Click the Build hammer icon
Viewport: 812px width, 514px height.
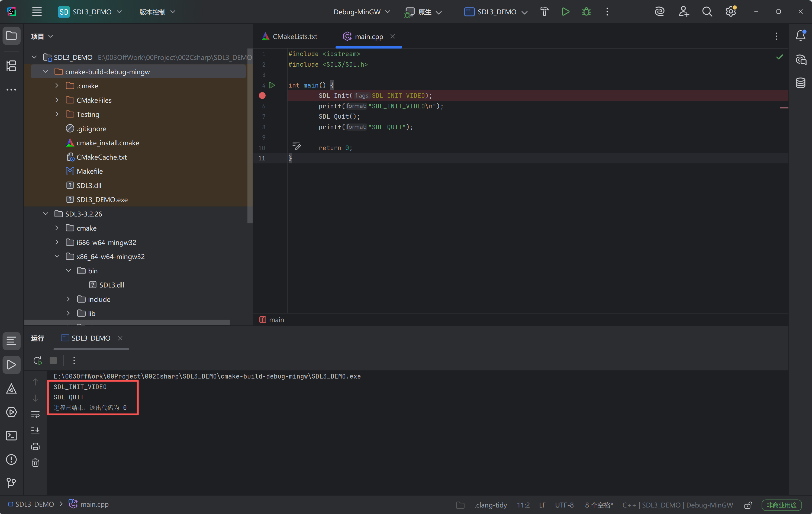[x=544, y=12]
